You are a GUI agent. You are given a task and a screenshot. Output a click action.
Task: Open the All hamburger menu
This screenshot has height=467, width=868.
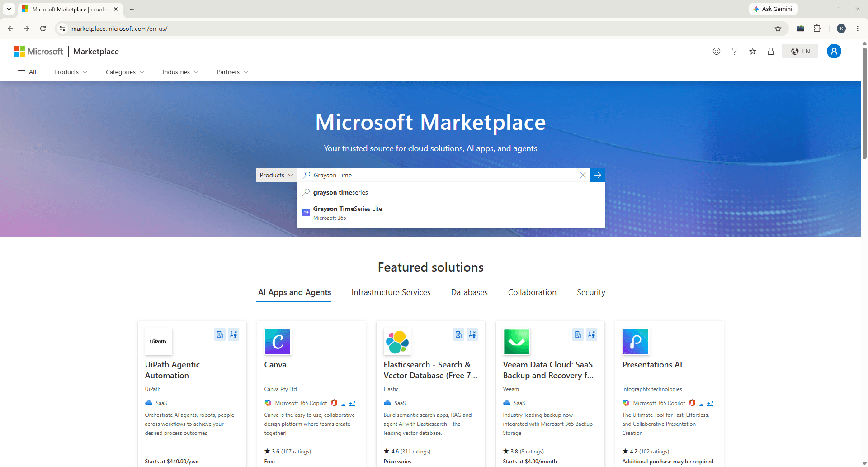tap(27, 72)
